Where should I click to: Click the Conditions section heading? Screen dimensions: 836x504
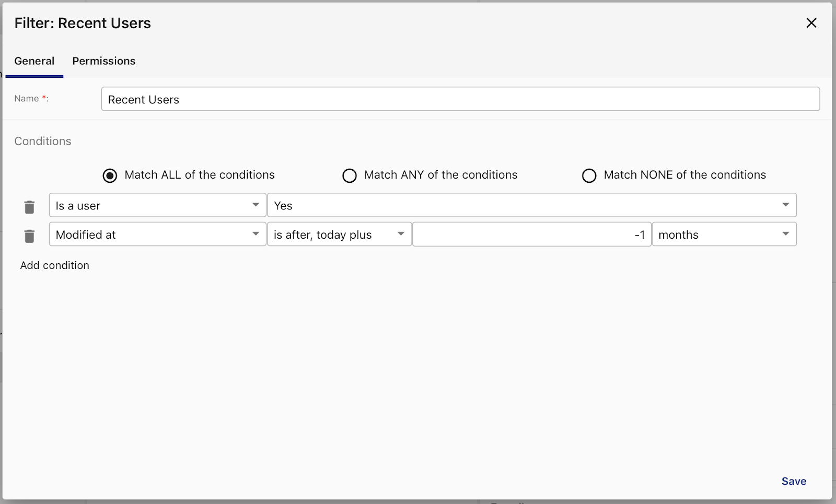point(43,141)
